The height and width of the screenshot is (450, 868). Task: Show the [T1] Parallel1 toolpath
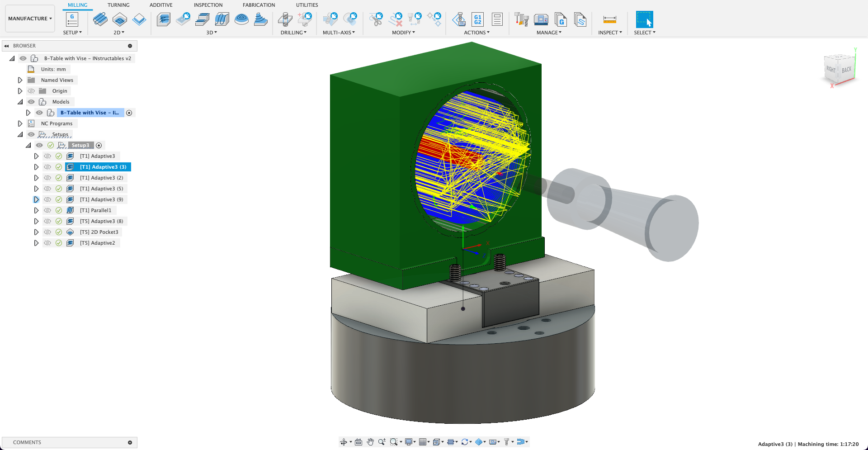[47, 210]
